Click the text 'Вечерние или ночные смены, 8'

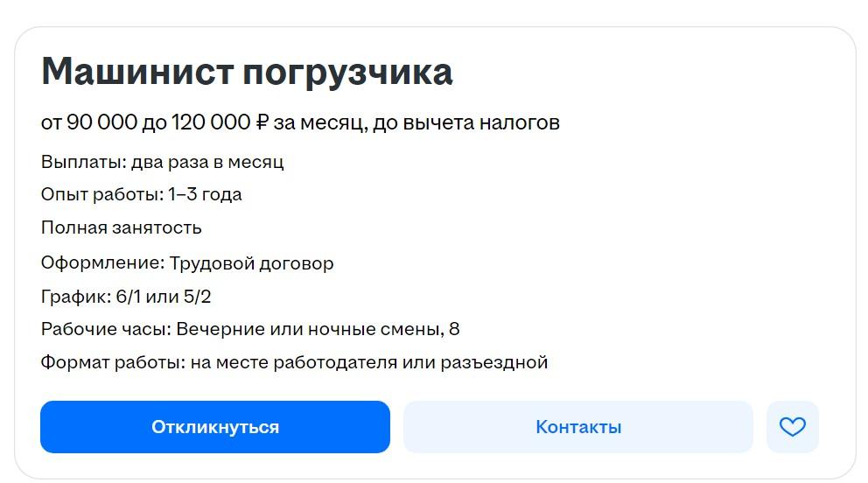(x=318, y=330)
